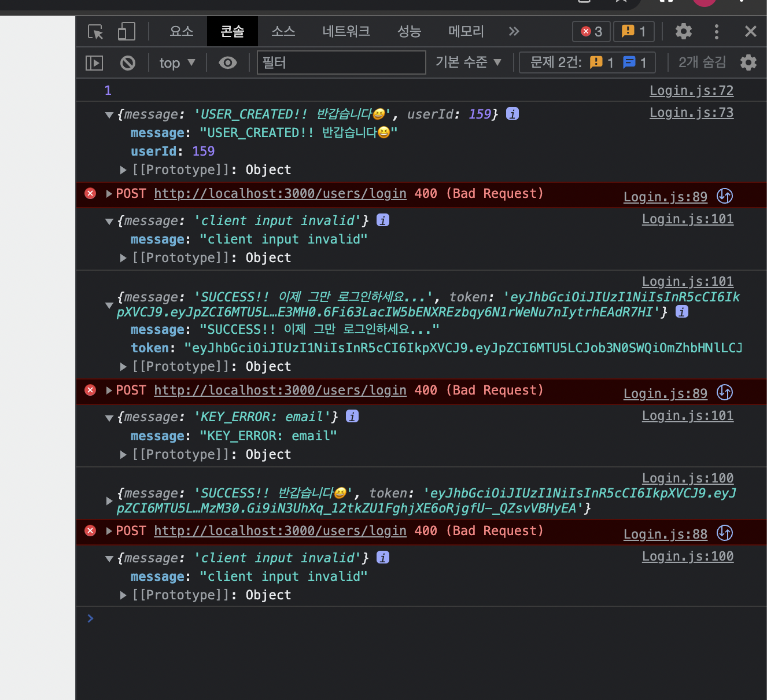The width and height of the screenshot is (767, 700).
Task: Clear the console
Action: [x=128, y=62]
